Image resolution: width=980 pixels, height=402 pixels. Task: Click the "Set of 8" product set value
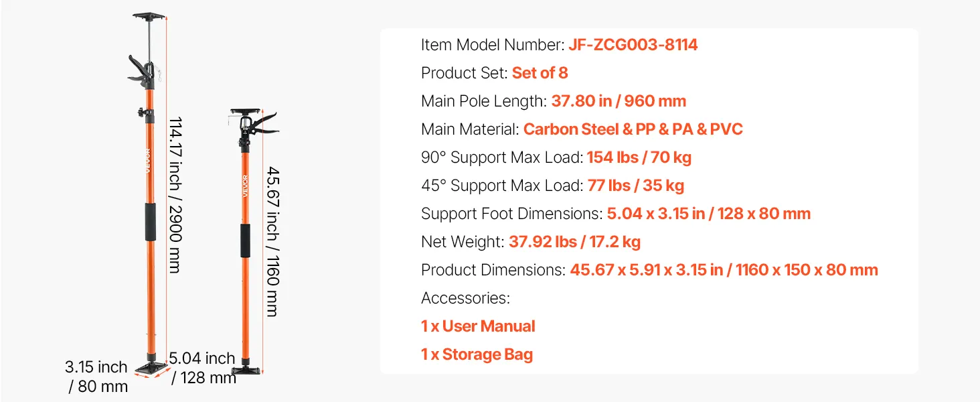click(x=540, y=73)
